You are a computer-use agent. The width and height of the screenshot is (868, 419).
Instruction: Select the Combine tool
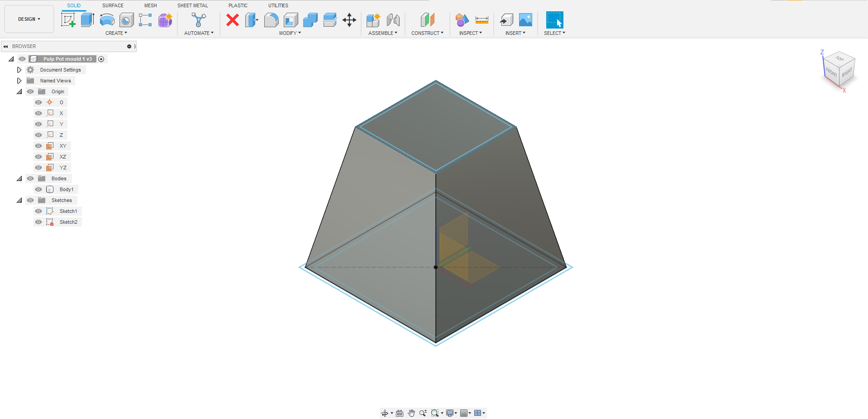(x=310, y=20)
